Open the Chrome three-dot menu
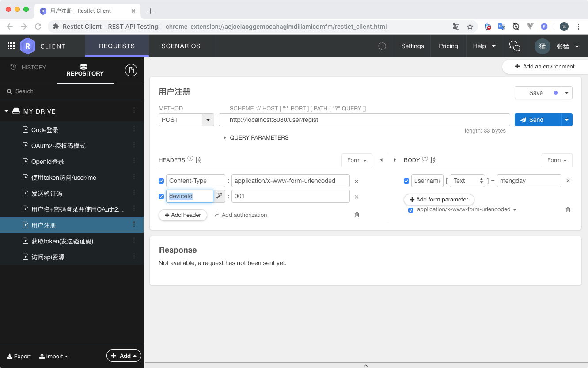The height and width of the screenshot is (368, 588). pyautogui.click(x=578, y=27)
